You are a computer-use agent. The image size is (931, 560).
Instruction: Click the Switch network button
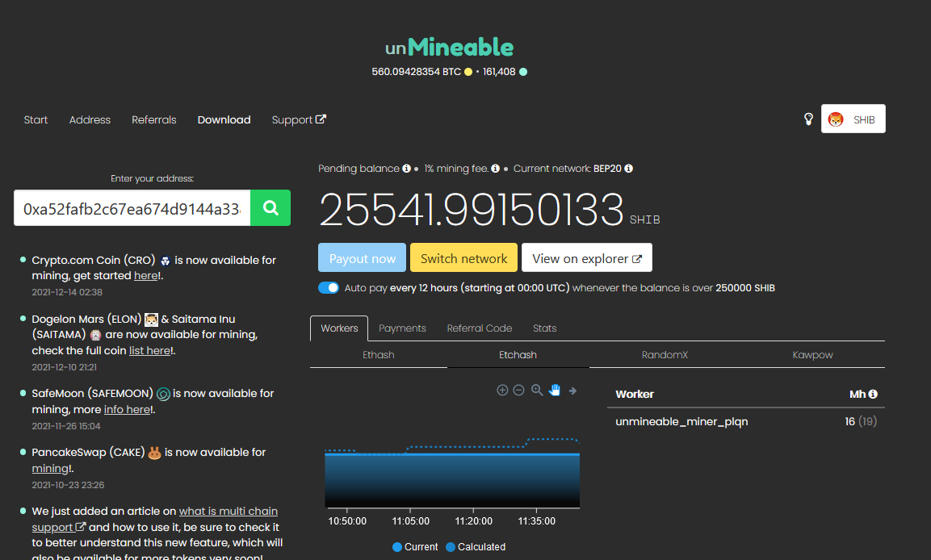[x=463, y=258]
